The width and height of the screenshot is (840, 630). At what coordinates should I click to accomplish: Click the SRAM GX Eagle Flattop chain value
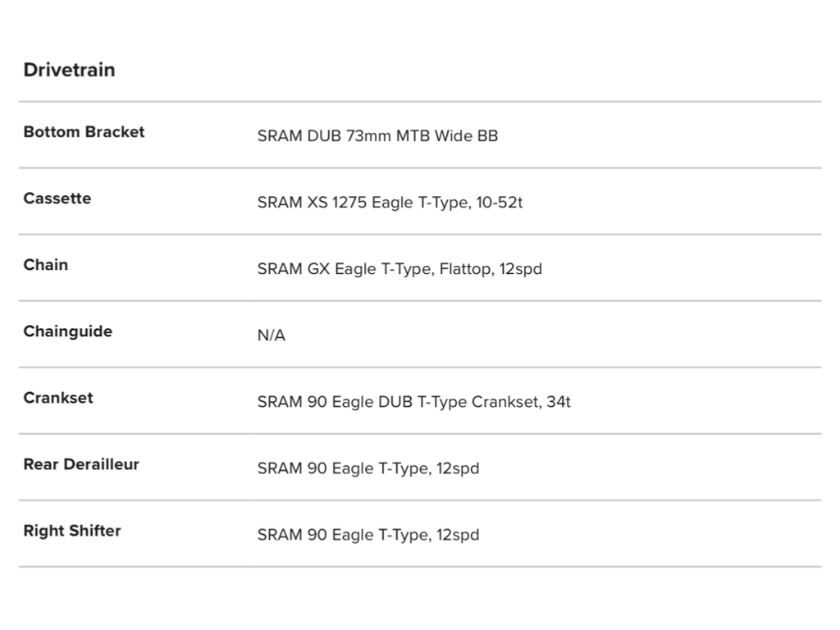point(399,269)
